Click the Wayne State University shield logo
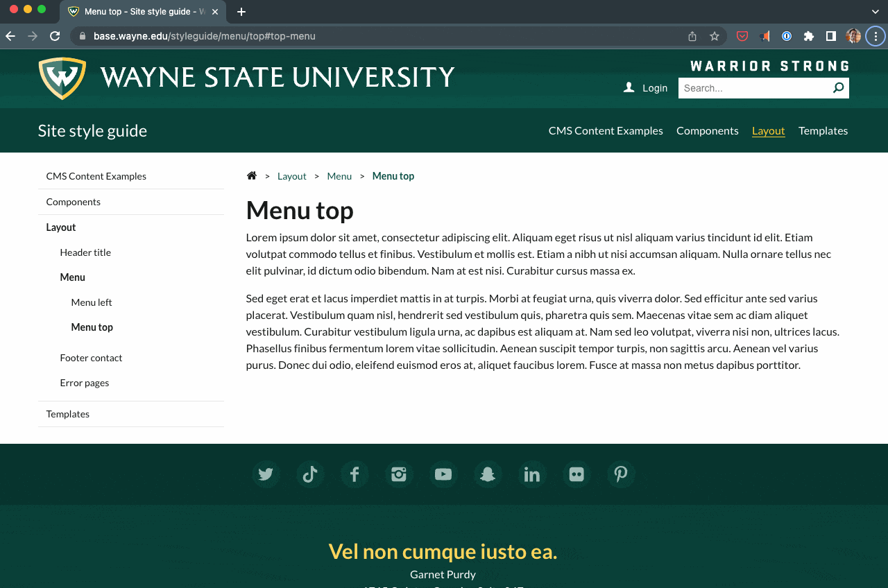Viewport: 888px width, 588px height. (62, 78)
